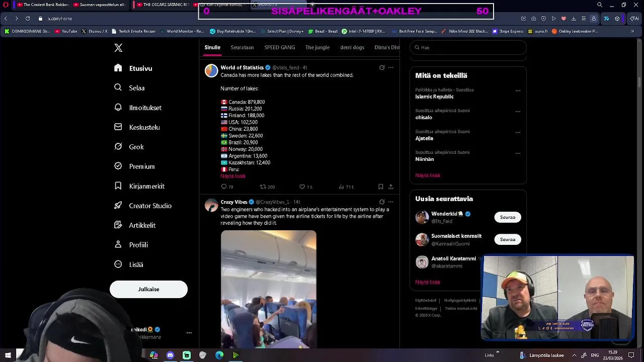
Task: Open options for Islamic Republic trend
Action: click(x=518, y=90)
